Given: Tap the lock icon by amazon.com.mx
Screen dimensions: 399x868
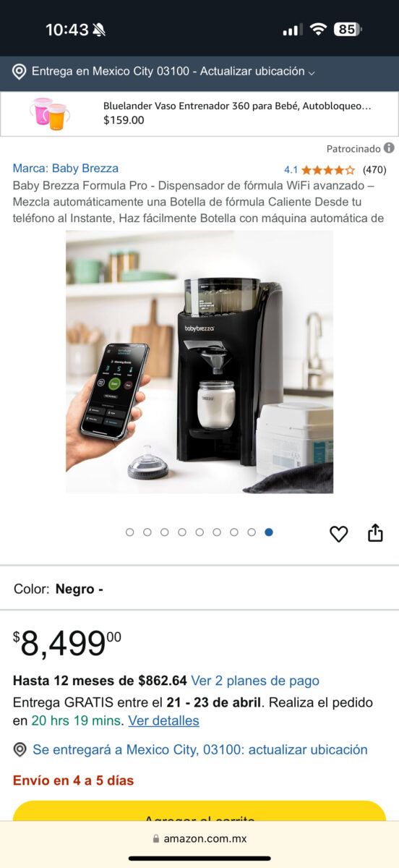Looking at the screenshot, I should (x=155, y=839).
